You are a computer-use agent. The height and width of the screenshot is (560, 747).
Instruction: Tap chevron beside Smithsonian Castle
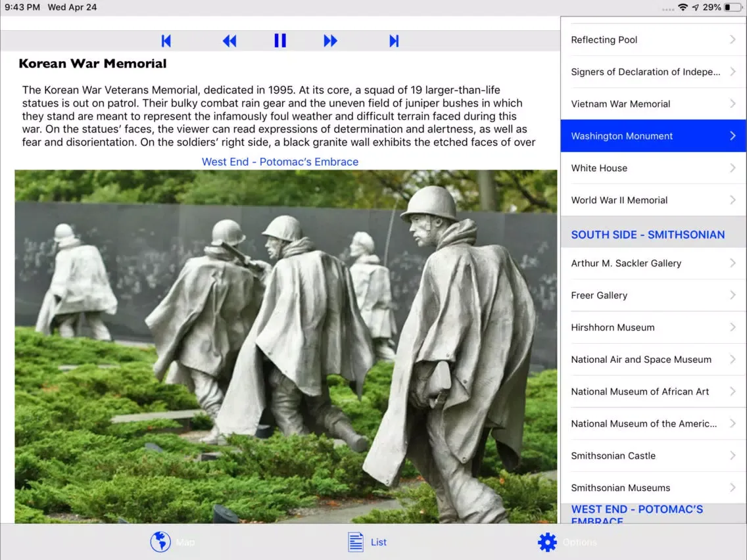pos(733,455)
